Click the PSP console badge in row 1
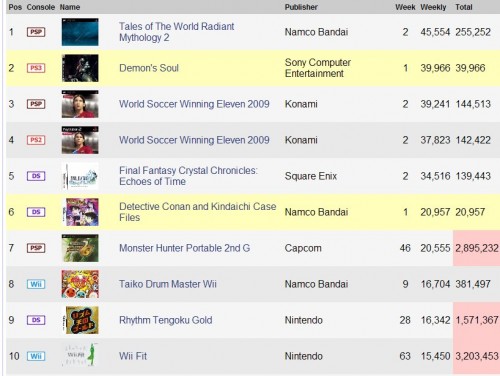500x376 pixels. [36, 32]
